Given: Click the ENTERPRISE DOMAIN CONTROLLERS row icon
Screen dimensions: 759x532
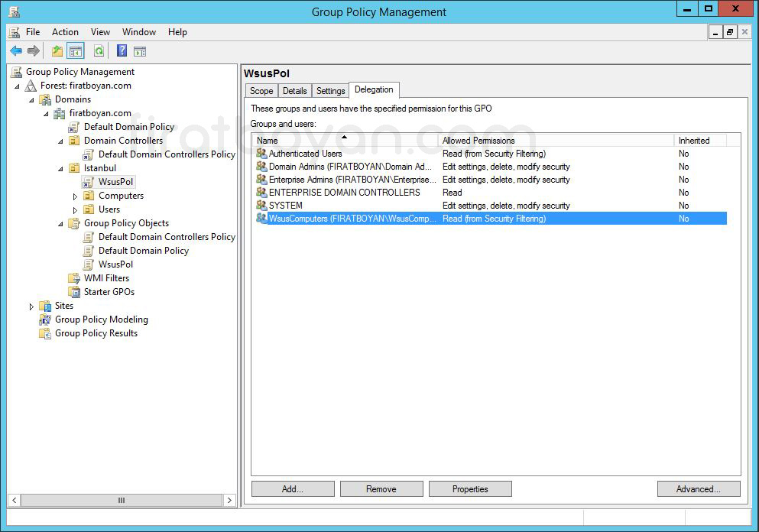Looking at the screenshot, I should pos(262,192).
